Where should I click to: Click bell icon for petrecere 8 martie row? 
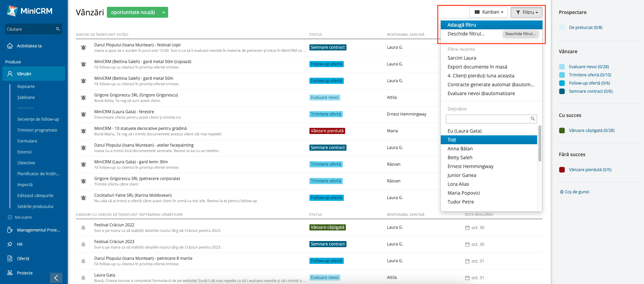[83, 261]
